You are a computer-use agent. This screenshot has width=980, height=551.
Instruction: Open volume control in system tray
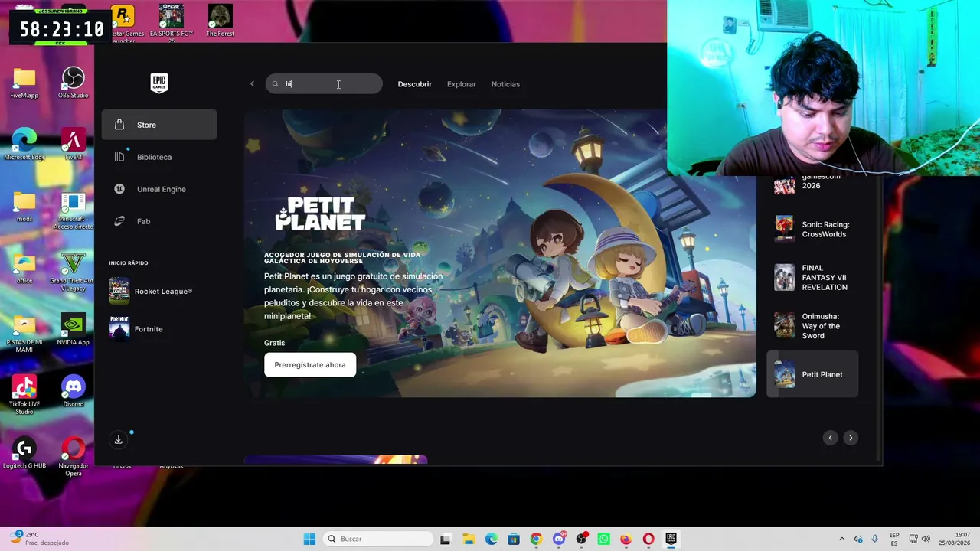click(926, 539)
